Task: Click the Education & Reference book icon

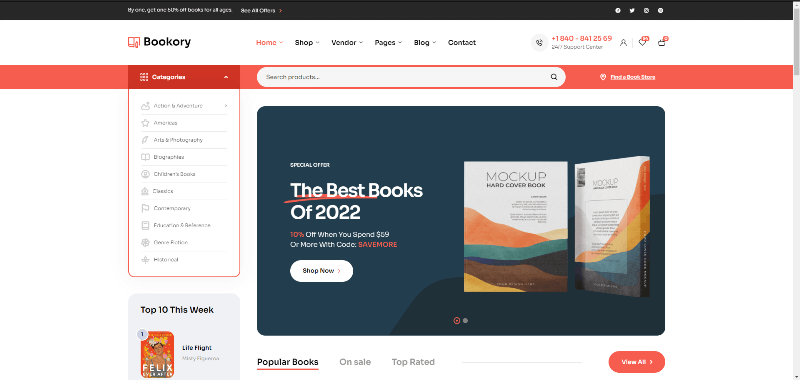Action: click(145, 225)
